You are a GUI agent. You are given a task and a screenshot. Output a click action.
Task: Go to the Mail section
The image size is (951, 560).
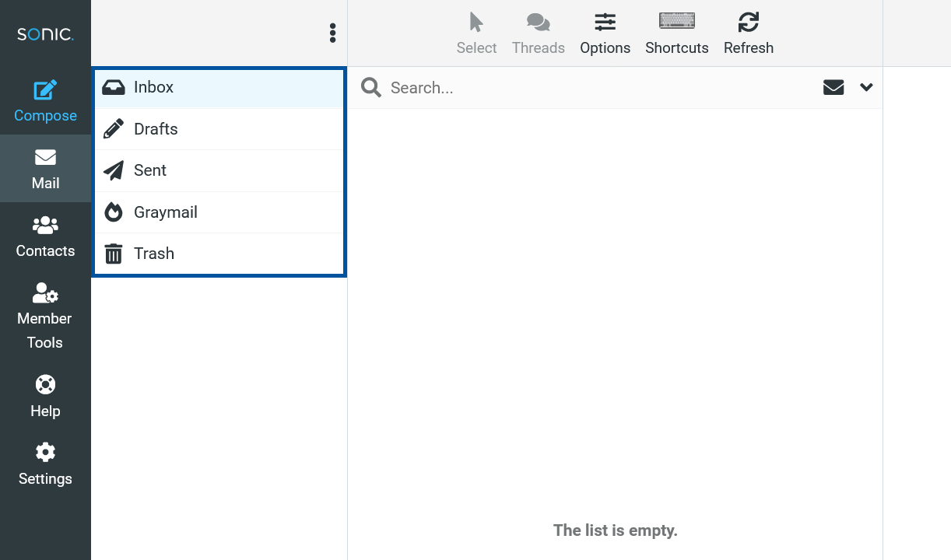tap(45, 169)
